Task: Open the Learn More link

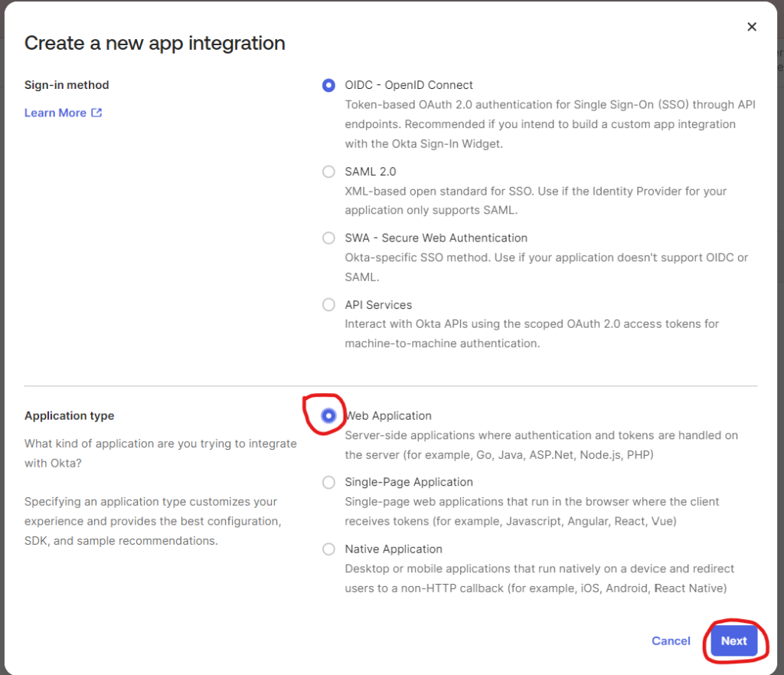Action: pos(56,112)
